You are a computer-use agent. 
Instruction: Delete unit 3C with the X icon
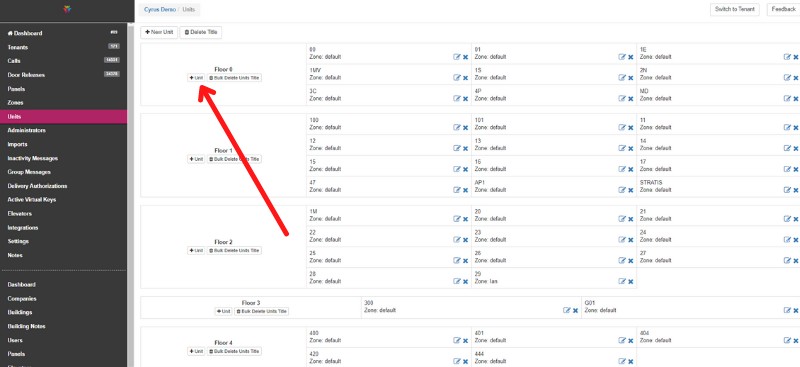tap(465, 99)
